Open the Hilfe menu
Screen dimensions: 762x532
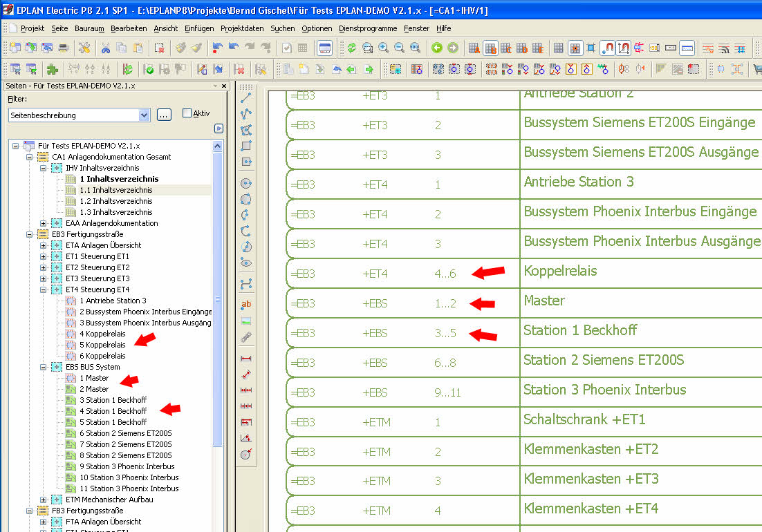pyautogui.click(x=444, y=28)
